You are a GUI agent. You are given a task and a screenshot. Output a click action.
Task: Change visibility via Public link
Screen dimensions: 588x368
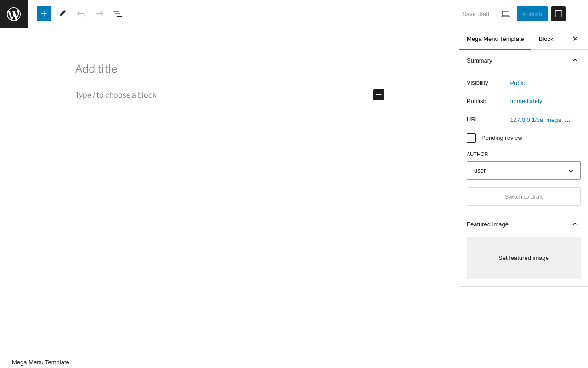[518, 83]
